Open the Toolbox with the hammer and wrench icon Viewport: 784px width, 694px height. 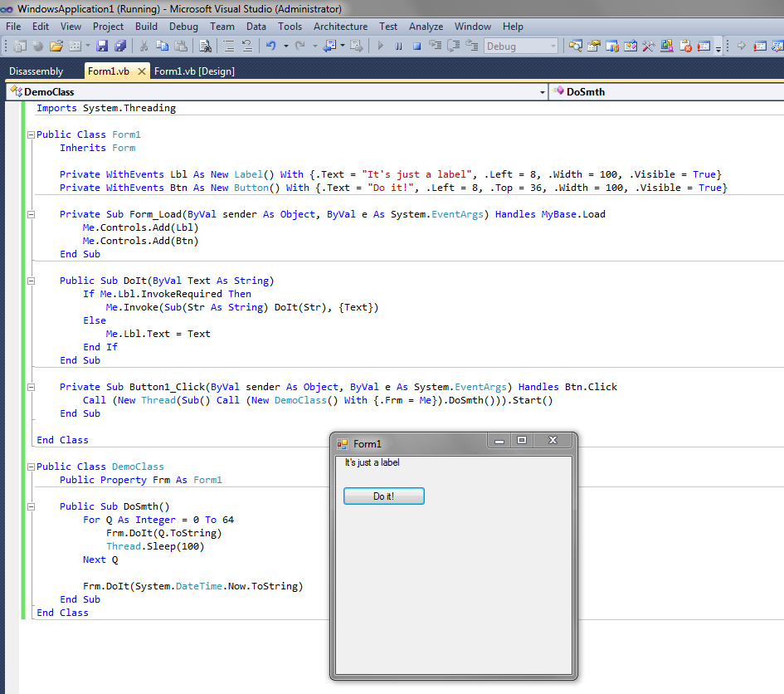coord(648,46)
